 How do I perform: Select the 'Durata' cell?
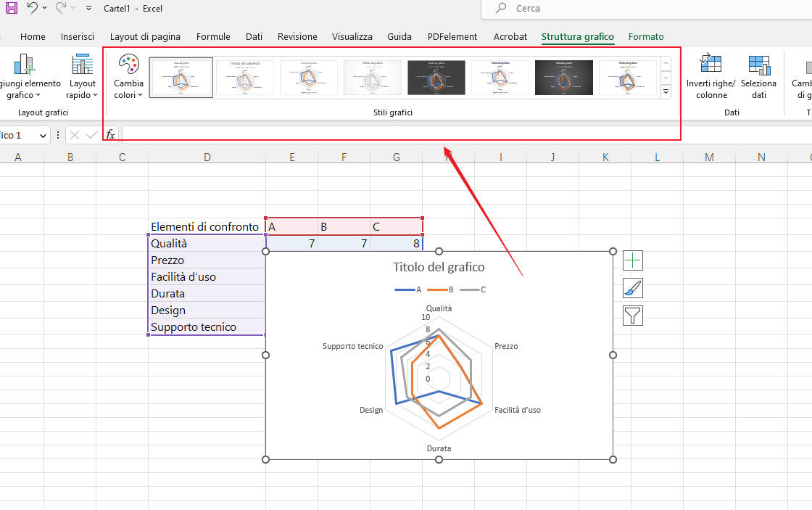(x=207, y=293)
